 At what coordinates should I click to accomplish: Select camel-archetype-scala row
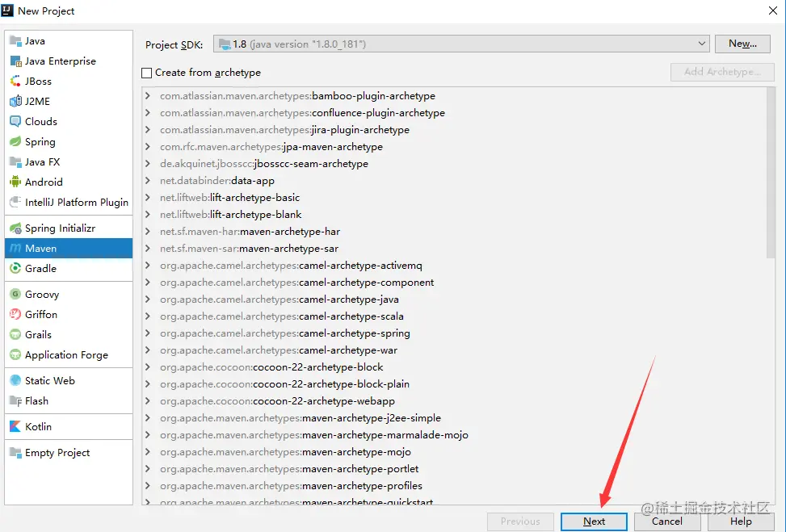coord(454,316)
